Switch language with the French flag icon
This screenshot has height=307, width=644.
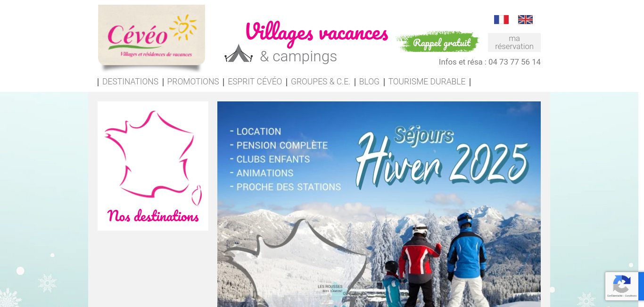click(x=501, y=19)
